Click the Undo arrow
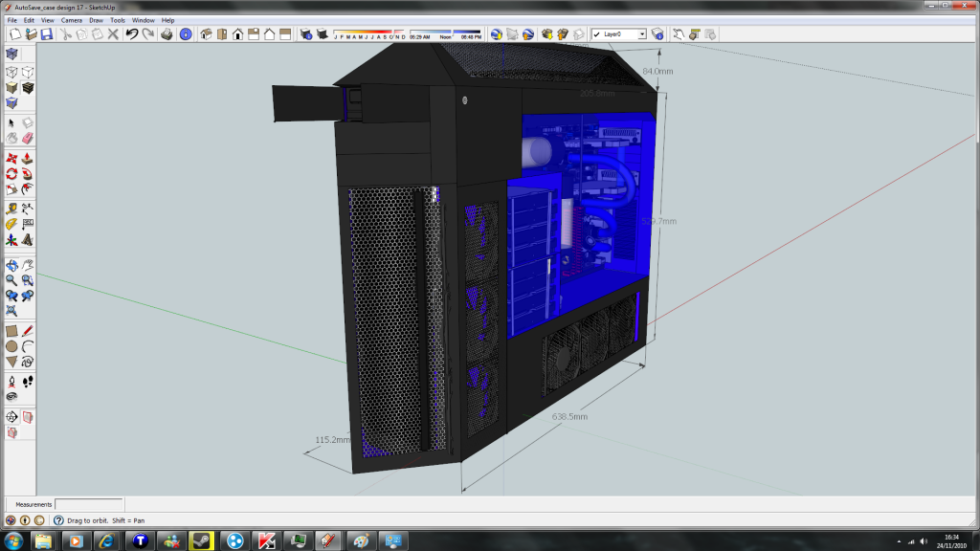The width and height of the screenshot is (980, 551). (x=132, y=34)
